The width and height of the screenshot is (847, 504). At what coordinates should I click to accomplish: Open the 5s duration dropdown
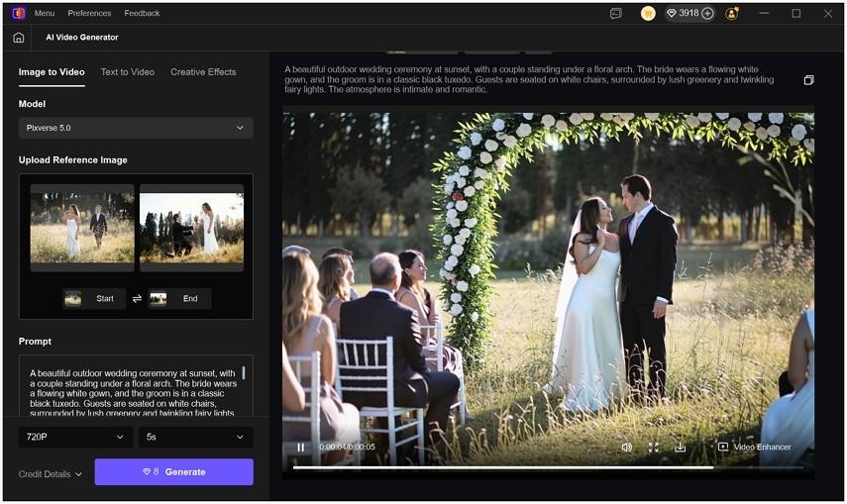pos(195,437)
